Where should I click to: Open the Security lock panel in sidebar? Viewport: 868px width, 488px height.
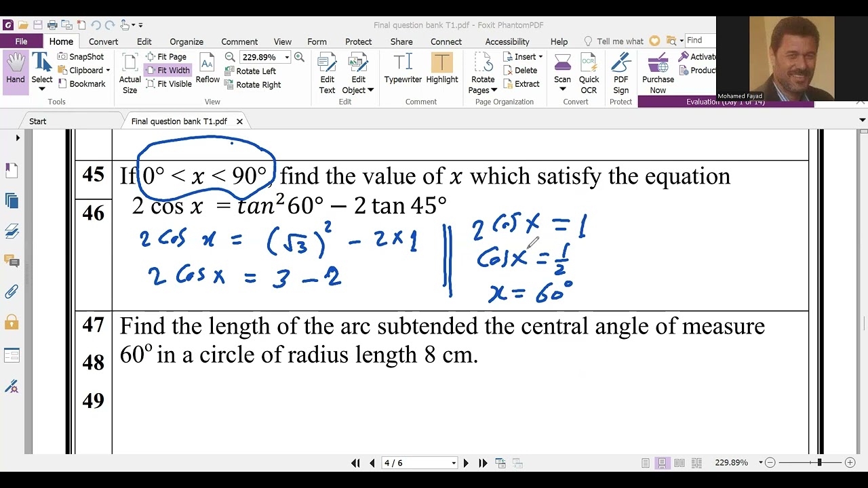click(x=12, y=322)
